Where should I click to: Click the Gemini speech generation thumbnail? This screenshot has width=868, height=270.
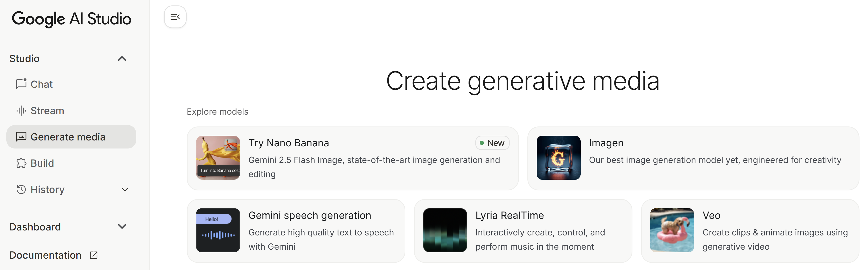(218, 230)
